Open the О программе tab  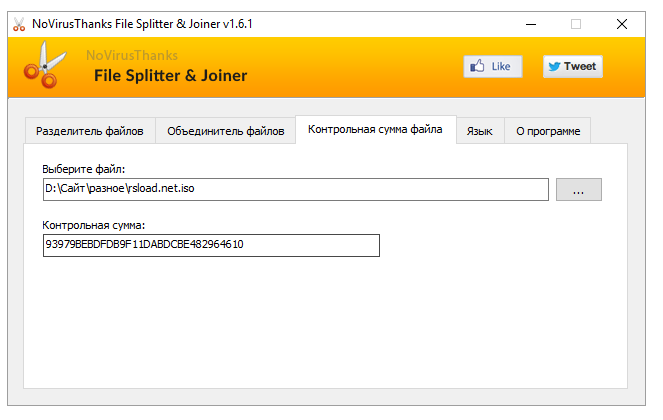coord(547,131)
